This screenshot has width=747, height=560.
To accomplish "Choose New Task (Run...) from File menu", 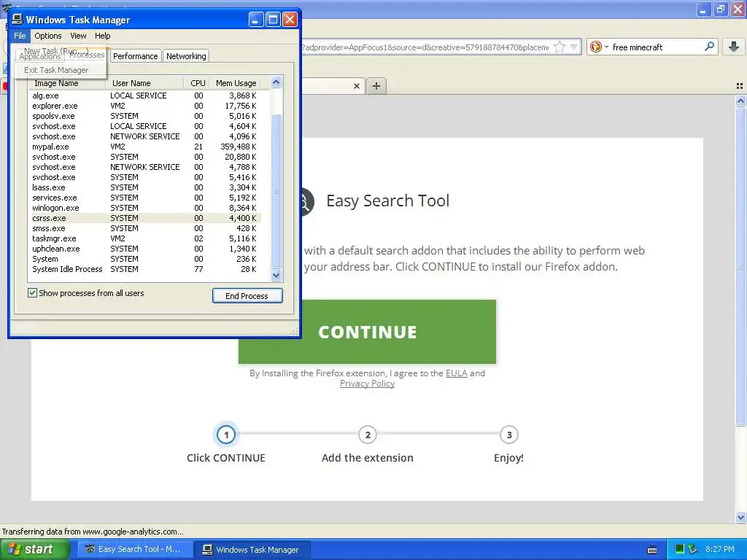I will coord(56,51).
